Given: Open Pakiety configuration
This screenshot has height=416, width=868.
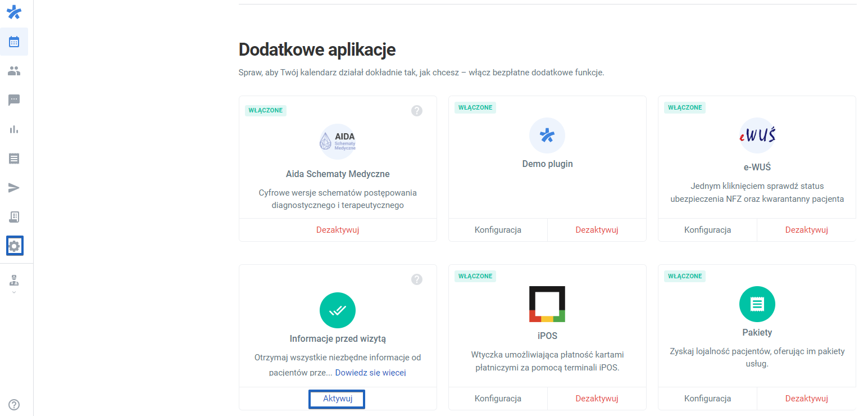Looking at the screenshot, I should click(x=707, y=399).
